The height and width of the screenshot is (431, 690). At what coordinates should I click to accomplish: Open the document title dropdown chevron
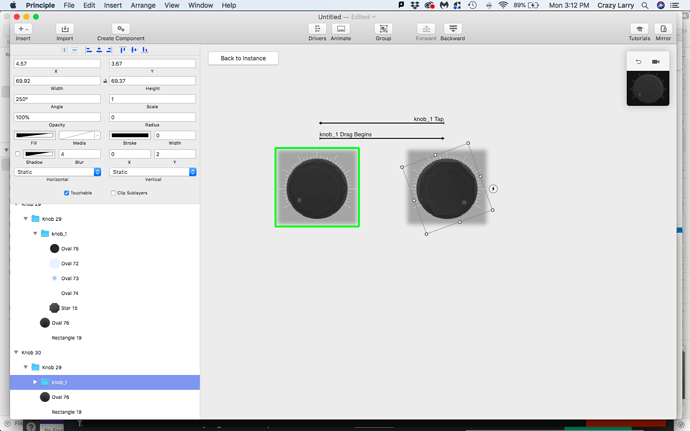click(x=374, y=17)
